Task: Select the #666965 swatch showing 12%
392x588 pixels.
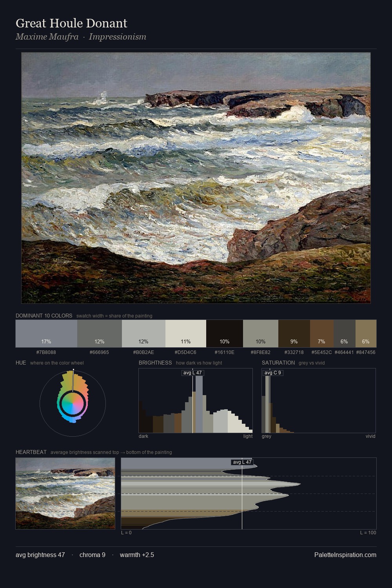Action: point(100,334)
